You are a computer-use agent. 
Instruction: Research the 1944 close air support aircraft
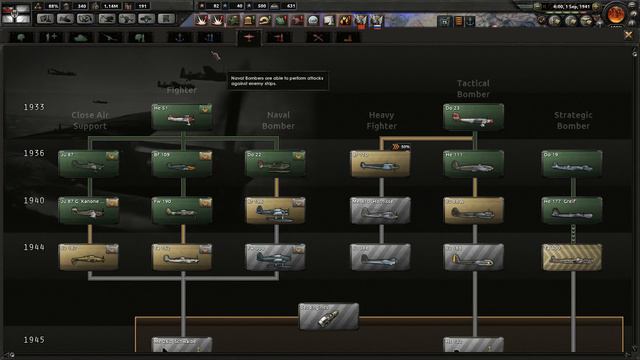[89, 257]
